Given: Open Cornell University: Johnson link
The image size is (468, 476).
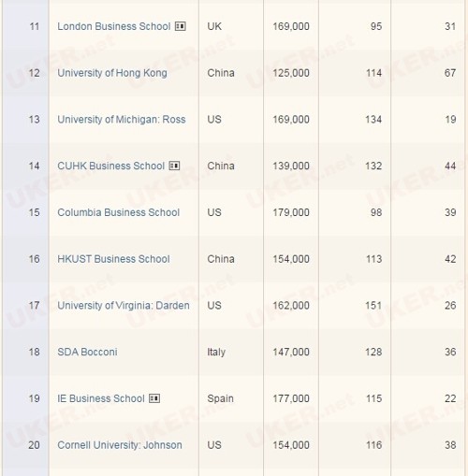Looking at the screenshot, I should [x=120, y=445].
